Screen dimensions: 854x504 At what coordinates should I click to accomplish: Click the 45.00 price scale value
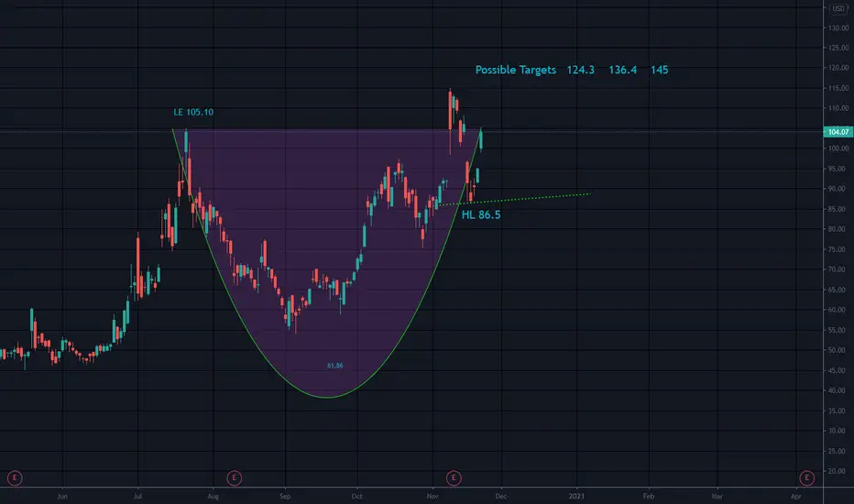[x=838, y=370]
